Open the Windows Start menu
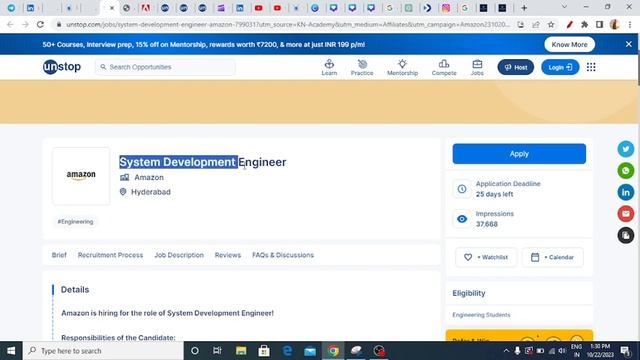Image resolution: width=640 pixels, height=360 pixels. pos(11,351)
